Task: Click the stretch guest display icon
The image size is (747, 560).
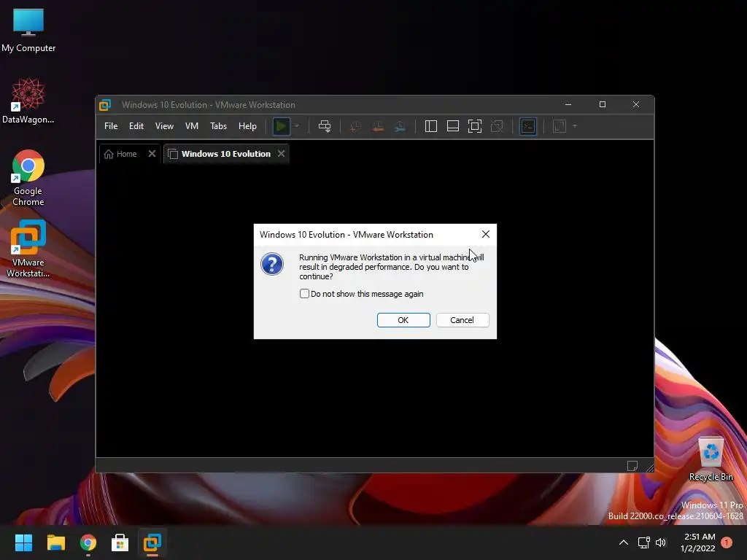Action: tap(560, 126)
